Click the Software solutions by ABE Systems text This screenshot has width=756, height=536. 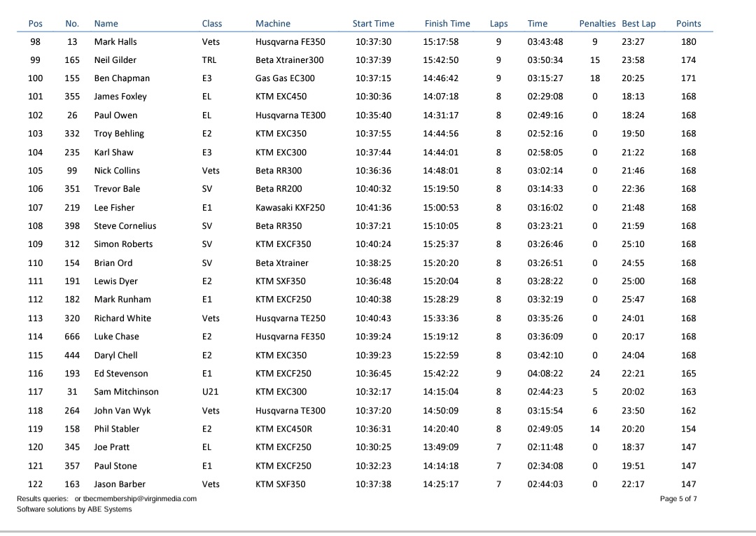click(74, 509)
